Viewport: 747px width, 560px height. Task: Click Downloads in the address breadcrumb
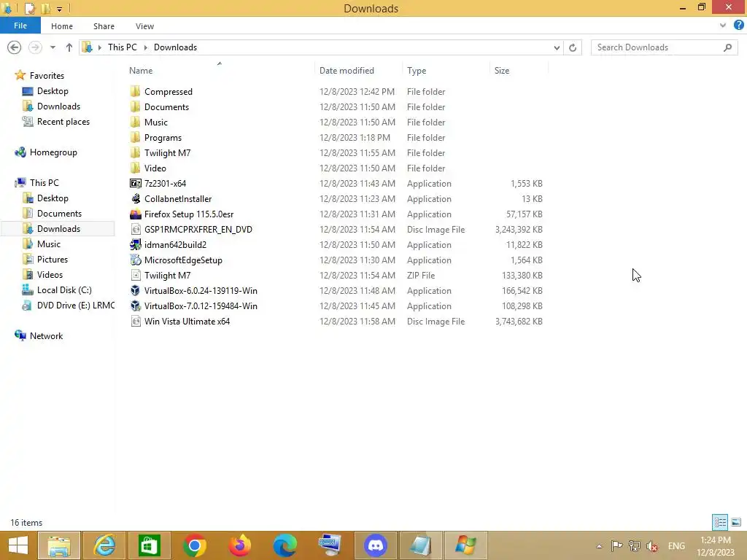[x=175, y=47]
